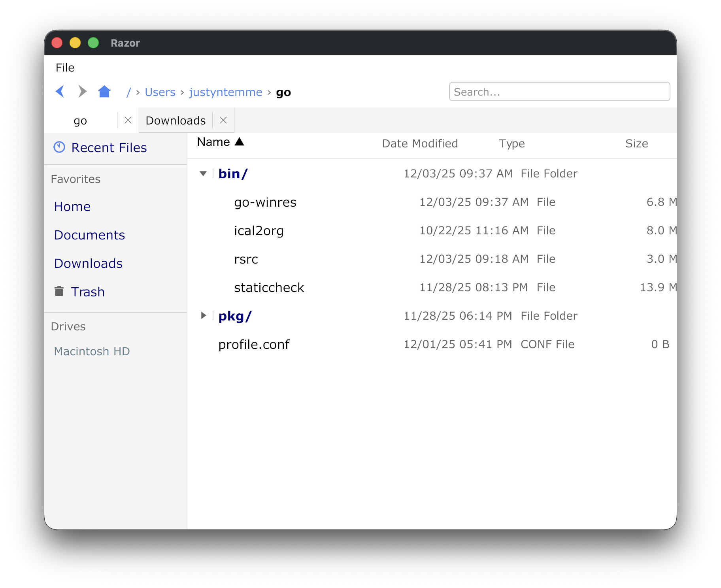Select the profile.conf file
Viewport: 721px width, 588px height.
[432, 344]
